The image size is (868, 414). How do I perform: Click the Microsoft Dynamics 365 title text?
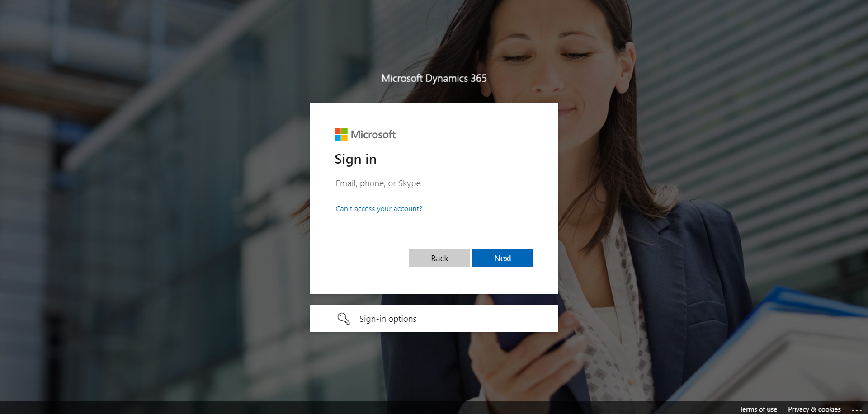pyautogui.click(x=434, y=79)
